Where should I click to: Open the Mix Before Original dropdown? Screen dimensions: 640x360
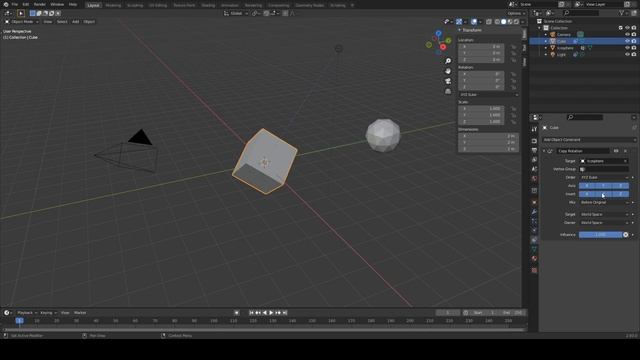tap(604, 202)
